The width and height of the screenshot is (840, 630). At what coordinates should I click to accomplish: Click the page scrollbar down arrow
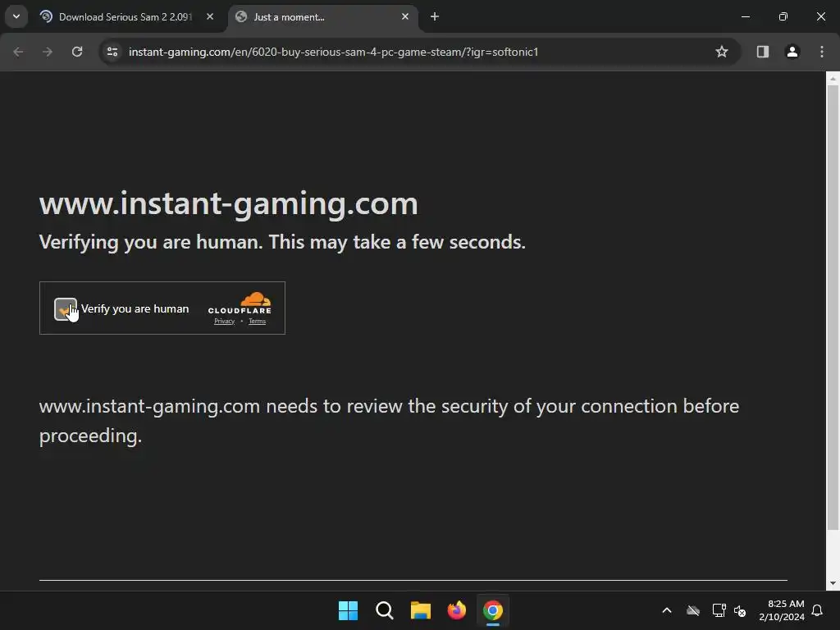(833, 583)
